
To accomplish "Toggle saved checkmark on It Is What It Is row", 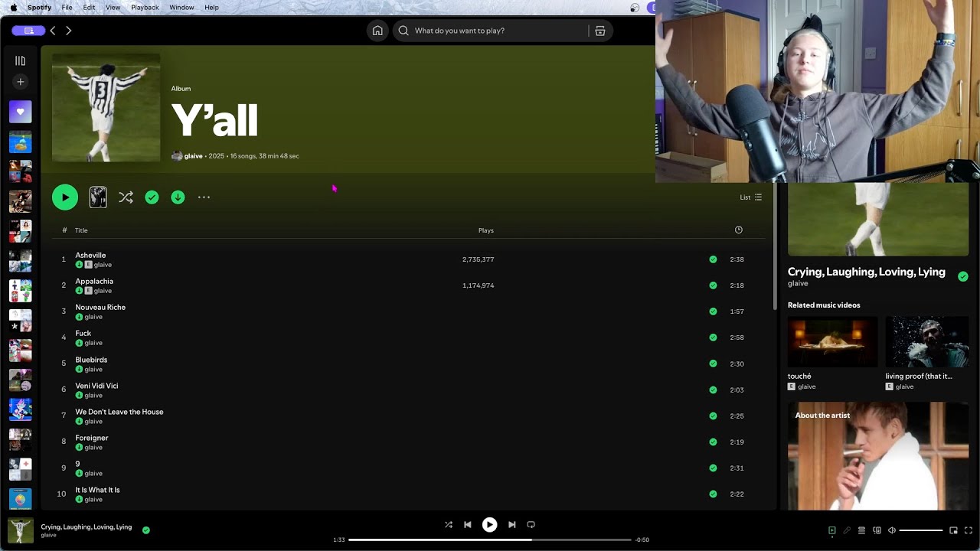I will [x=714, y=494].
